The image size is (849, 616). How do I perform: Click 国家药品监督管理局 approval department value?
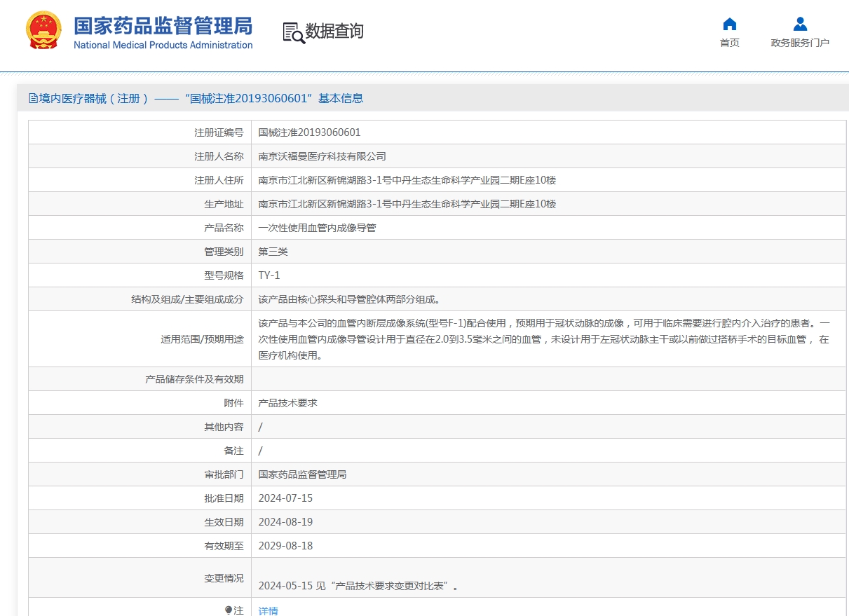tap(302, 474)
